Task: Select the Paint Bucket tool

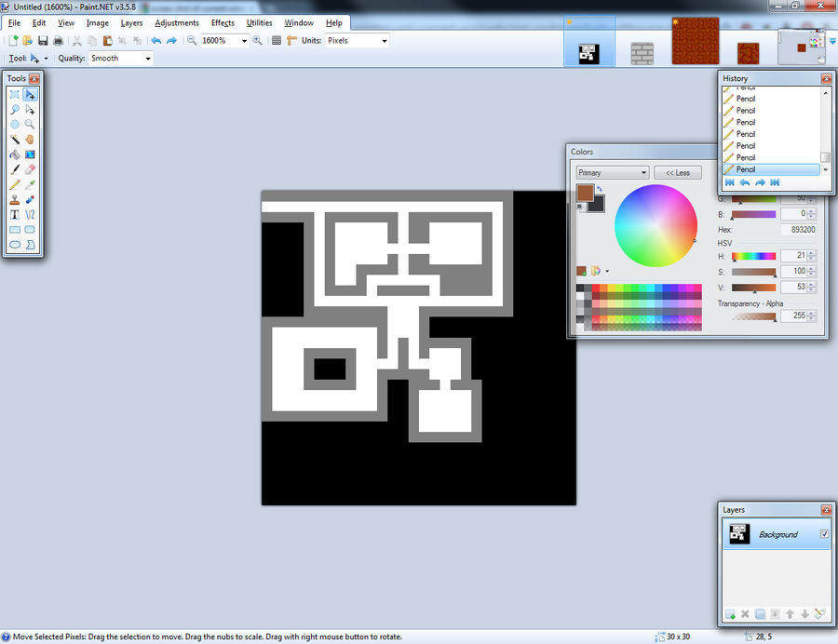Action: click(x=14, y=154)
